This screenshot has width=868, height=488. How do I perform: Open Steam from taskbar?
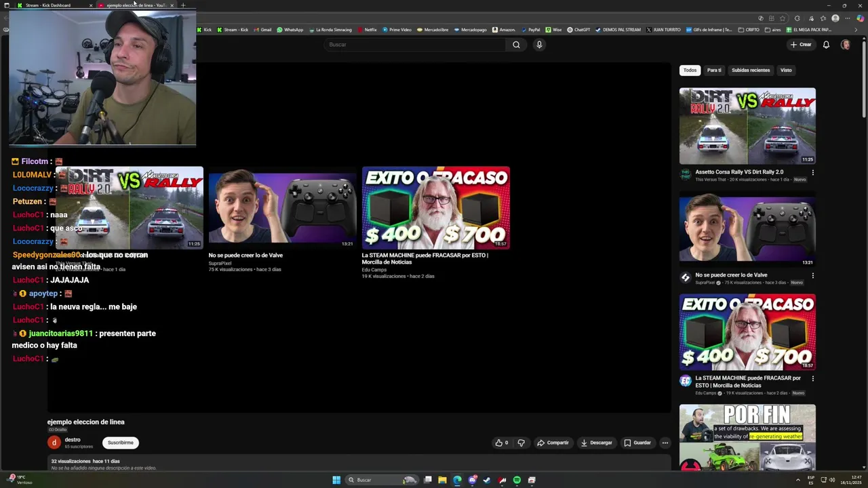[487, 480]
